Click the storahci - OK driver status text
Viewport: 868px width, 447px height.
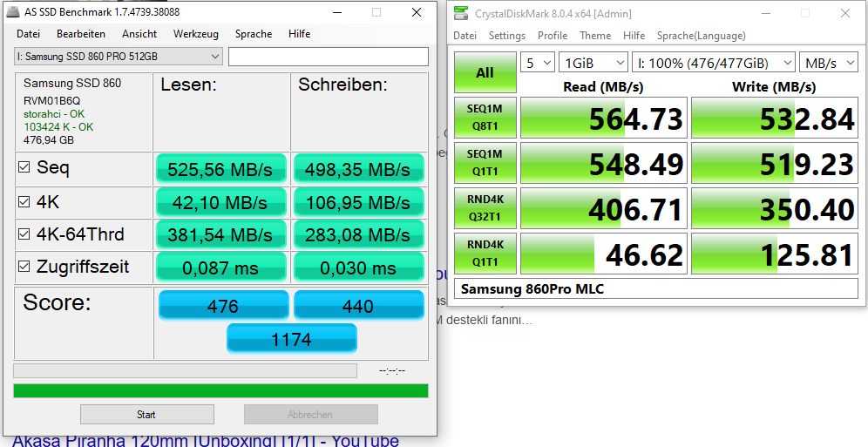[x=54, y=114]
